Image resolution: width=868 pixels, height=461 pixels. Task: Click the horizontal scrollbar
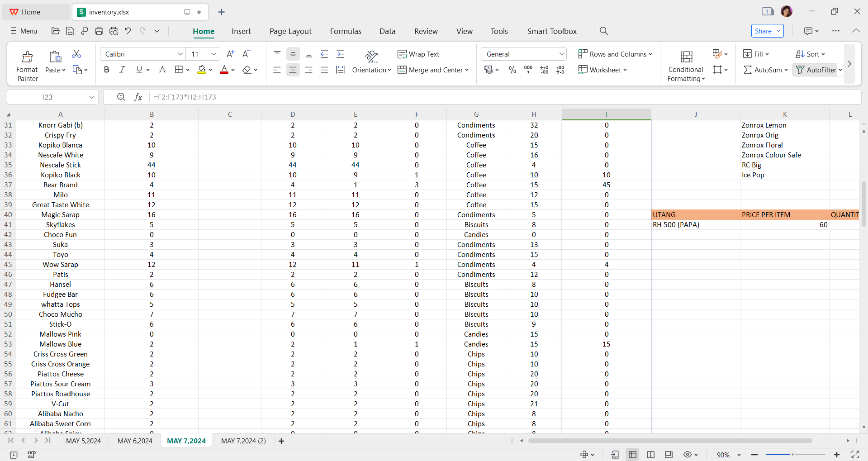(670, 441)
